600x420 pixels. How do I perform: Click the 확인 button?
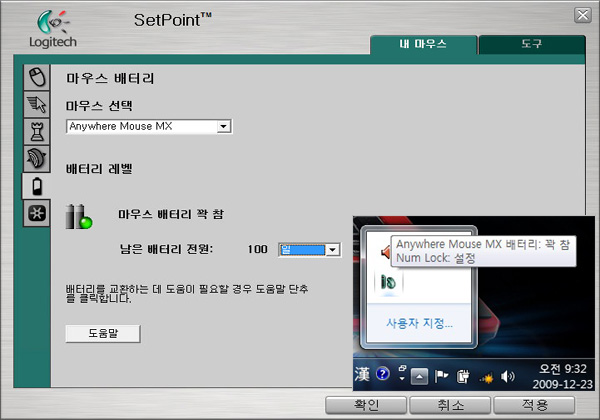pos(366,405)
